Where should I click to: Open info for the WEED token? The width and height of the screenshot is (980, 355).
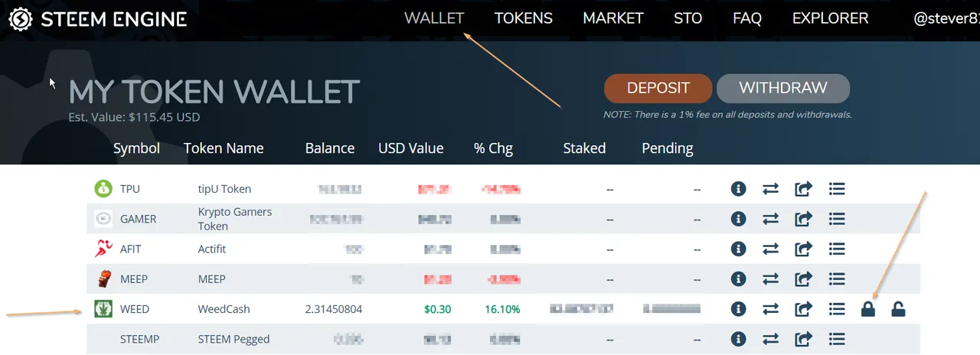pos(738,309)
